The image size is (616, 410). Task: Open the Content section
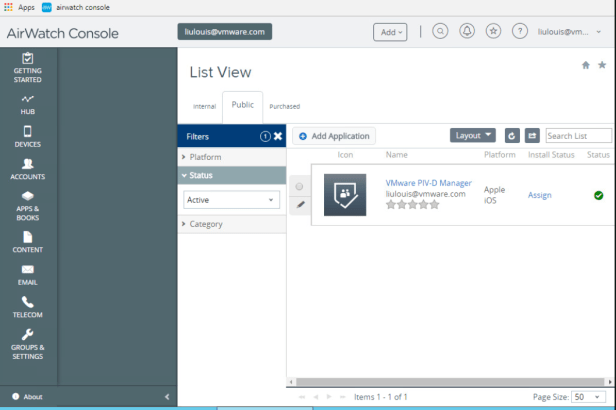coord(28,242)
